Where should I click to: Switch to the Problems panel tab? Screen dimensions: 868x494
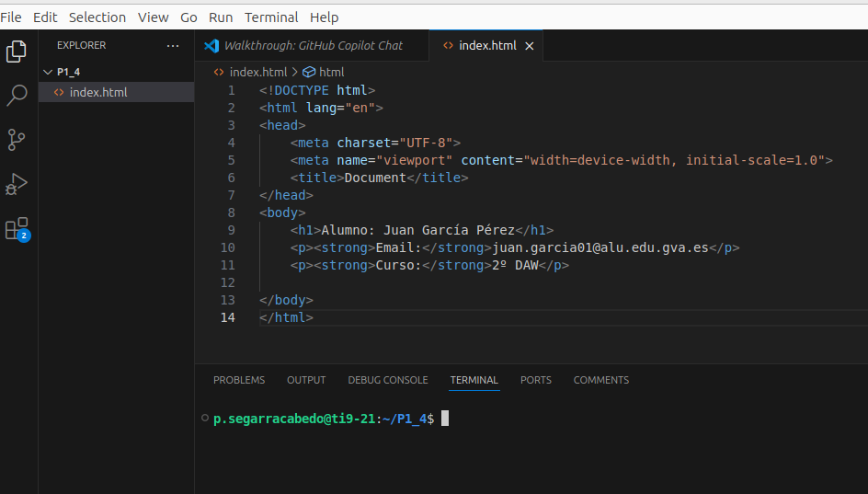coord(239,380)
